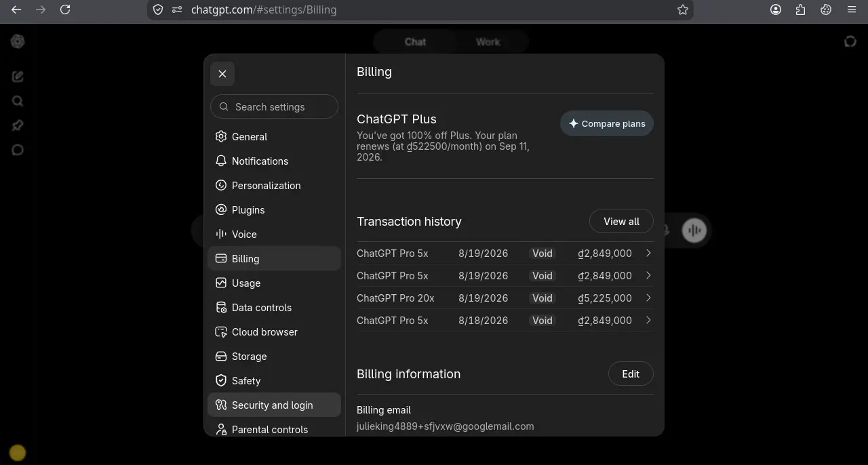The width and height of the screenshot is (868, 465).
Task: Click the Storage drive icon
Action: point(220,356)
